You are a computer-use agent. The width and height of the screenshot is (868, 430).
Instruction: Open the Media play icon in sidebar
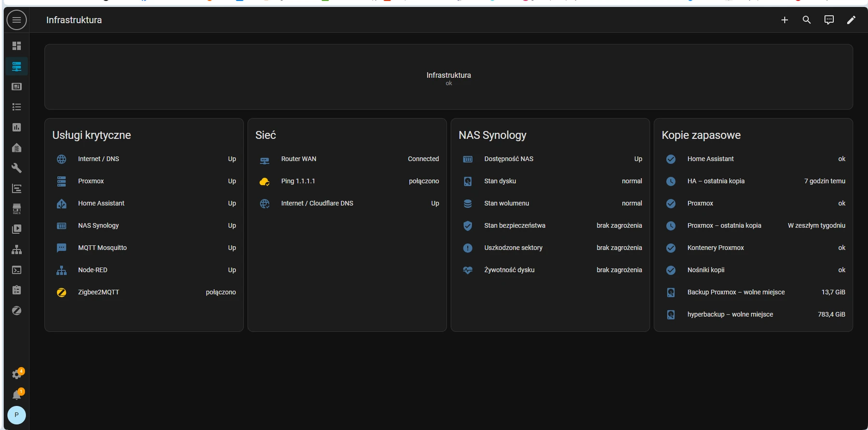point(16,229)
